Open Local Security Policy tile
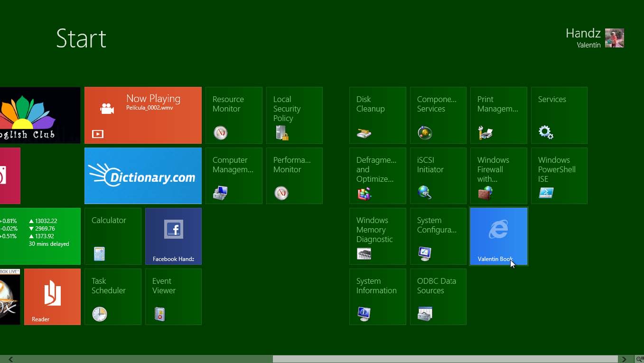The width and height of the screenshot is (644, 363). click(x=294, y=115)
